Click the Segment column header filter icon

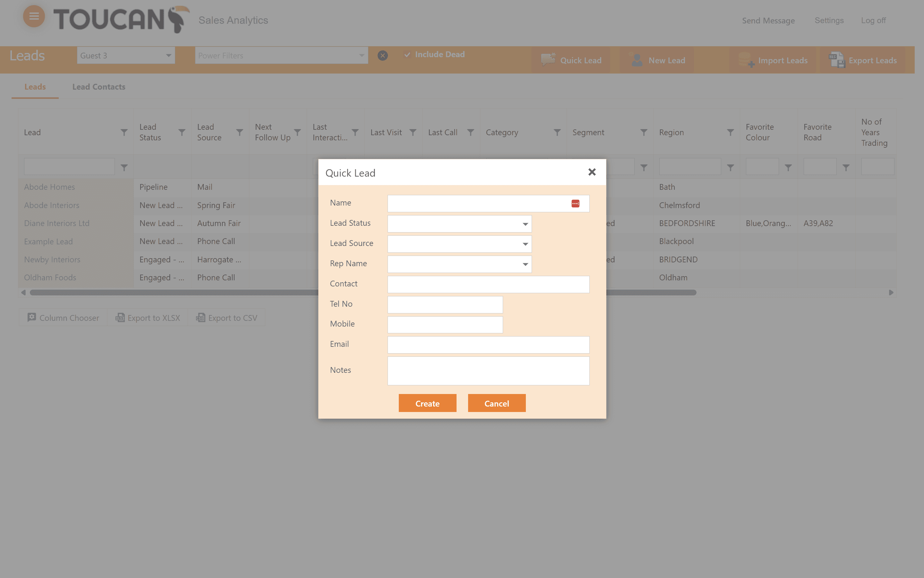coord(644,132)
